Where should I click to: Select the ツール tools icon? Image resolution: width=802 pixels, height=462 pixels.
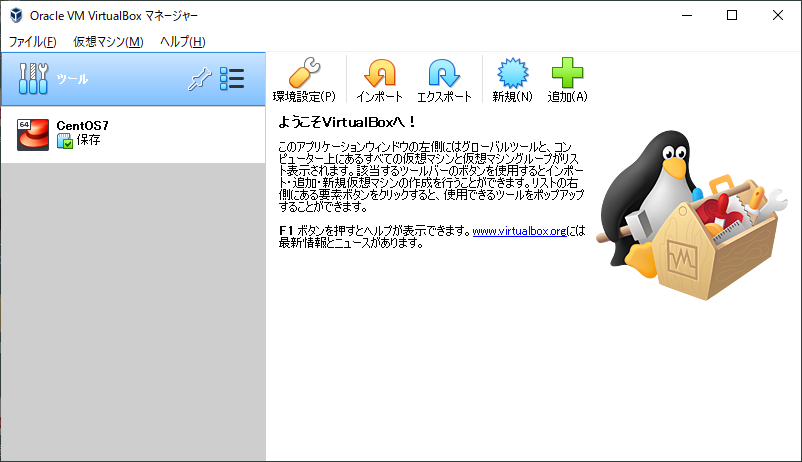(33, 79)
